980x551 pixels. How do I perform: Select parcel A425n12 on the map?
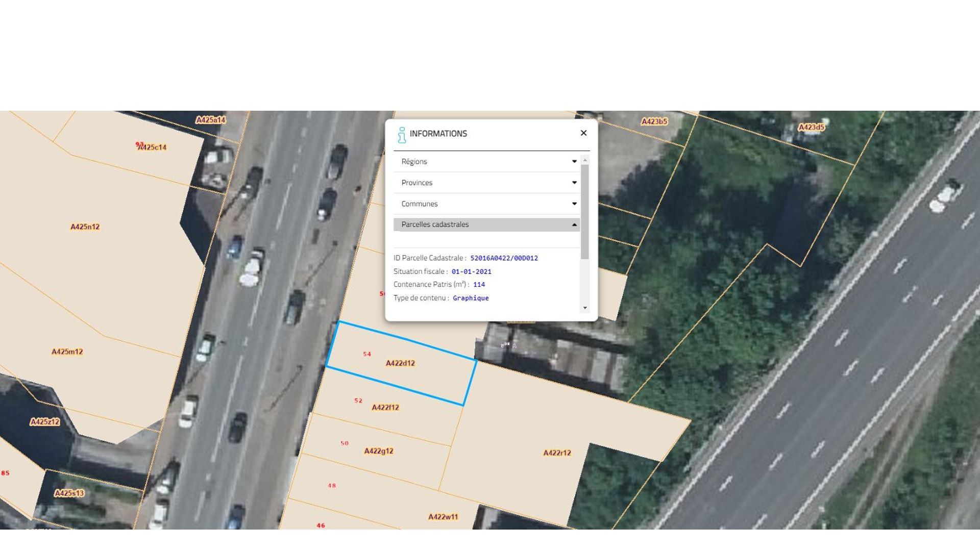85,227
